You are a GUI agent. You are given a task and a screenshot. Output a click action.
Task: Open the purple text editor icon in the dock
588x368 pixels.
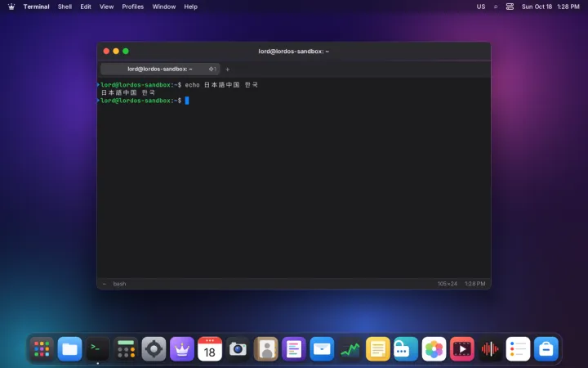pyautogui.click(x=294, y=349)
